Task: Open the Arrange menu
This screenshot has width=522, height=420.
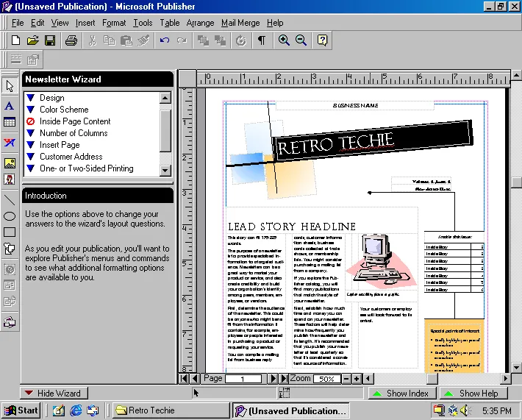Action: coord(200,23)
